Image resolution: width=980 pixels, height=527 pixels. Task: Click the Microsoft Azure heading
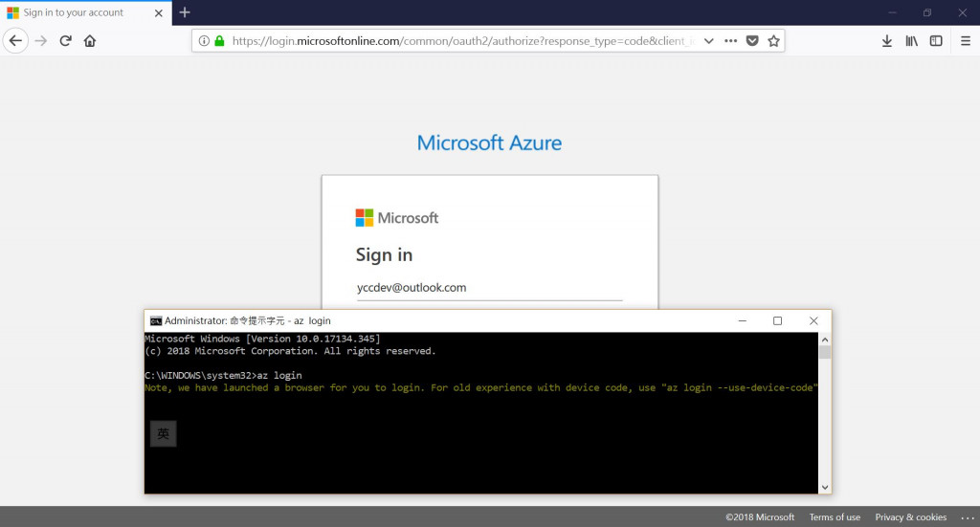(x=489, y=143)
